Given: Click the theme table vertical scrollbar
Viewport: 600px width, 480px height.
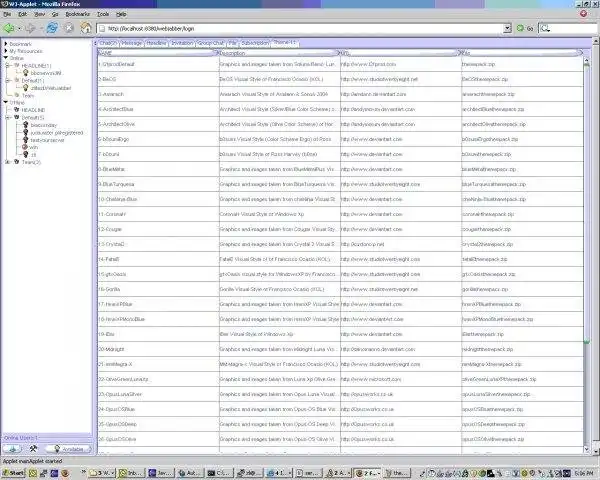Looking at the screenshot, I should click(586, 253).
